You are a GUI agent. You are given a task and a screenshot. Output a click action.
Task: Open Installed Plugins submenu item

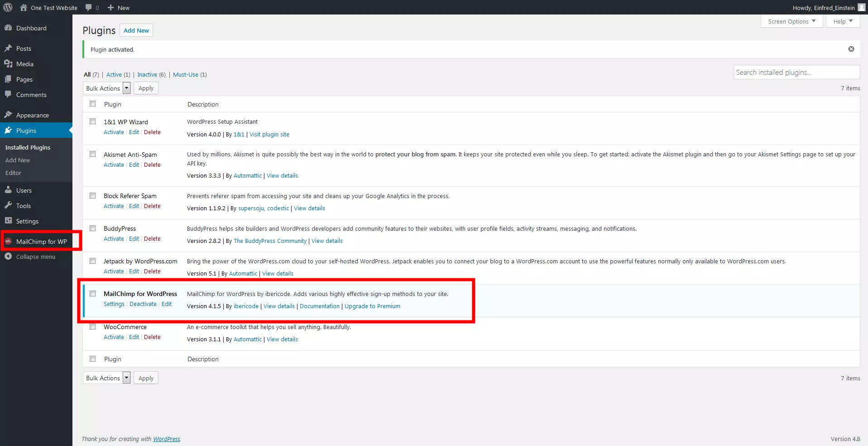coord(28,148)
